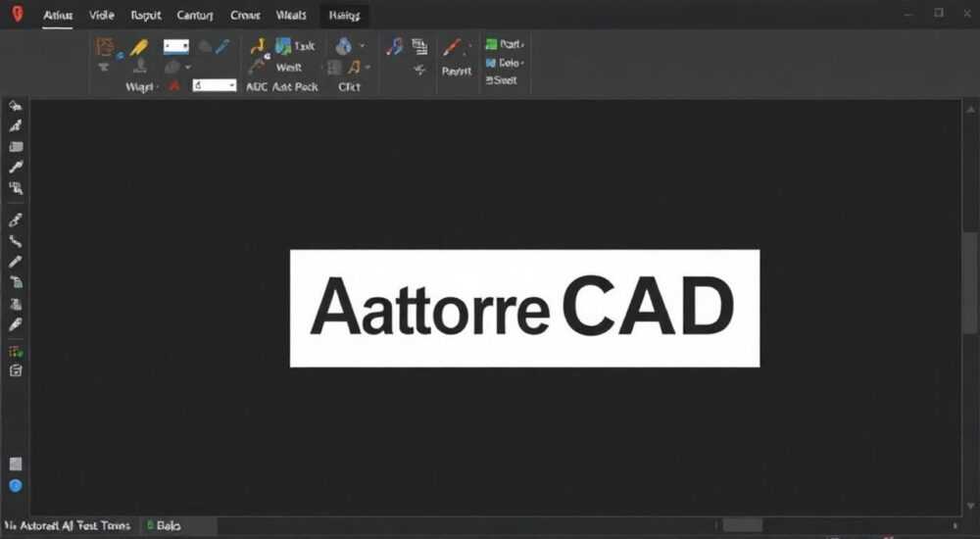980x539 pixels.
Task: Click the red shield application logo
Action: (18, 14)
